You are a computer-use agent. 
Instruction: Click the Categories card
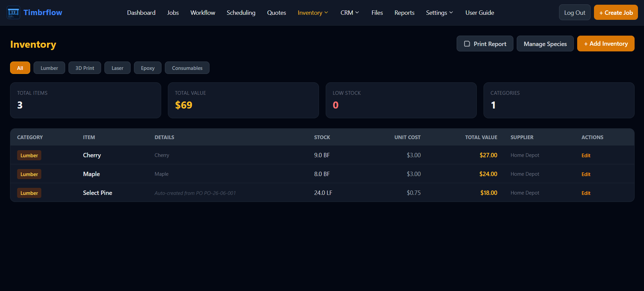[559, 100]
